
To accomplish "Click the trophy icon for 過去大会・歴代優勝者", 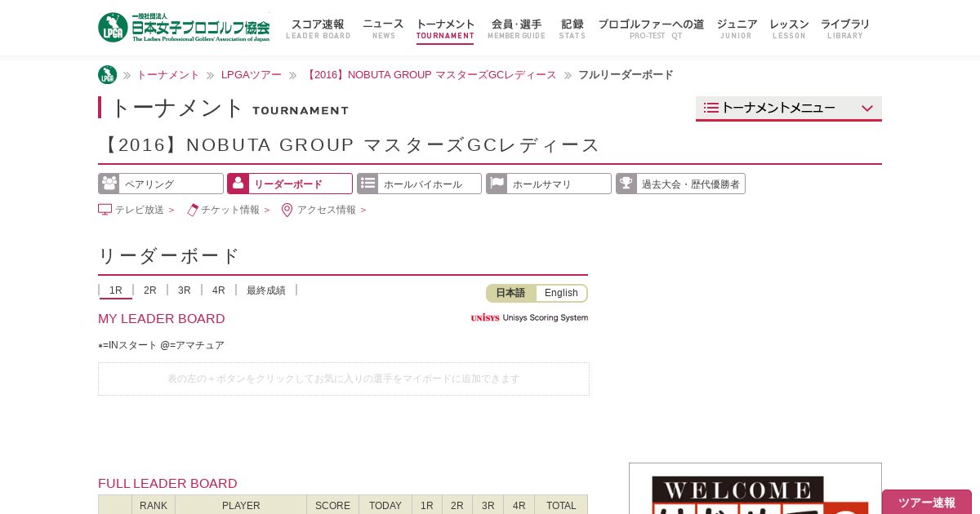I will pos(626,184).
